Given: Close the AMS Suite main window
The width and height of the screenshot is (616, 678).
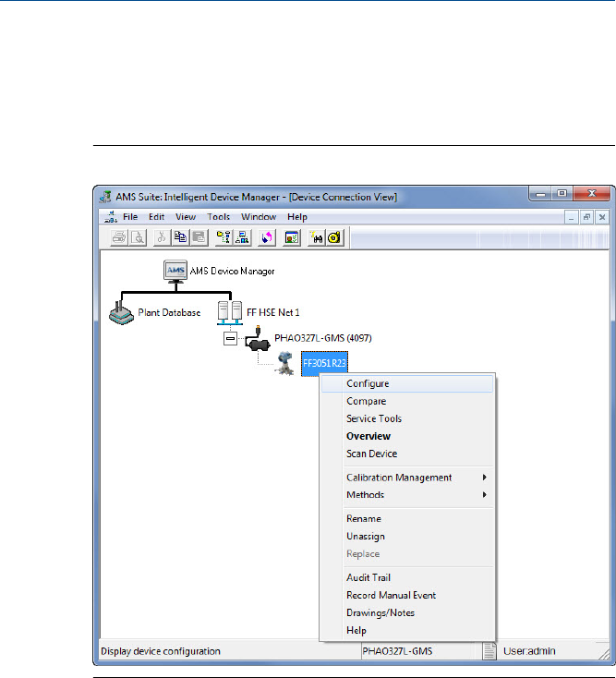Looking at the screenshot, I should 592,194.
